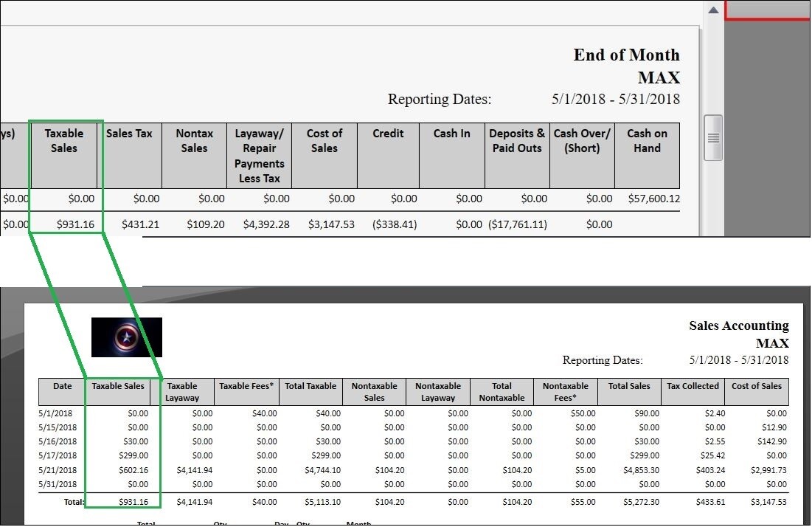This screenshot has width=812, height=527.
Task: Click the $4,853.30 Total Sales value
Action: coord(641,470)
